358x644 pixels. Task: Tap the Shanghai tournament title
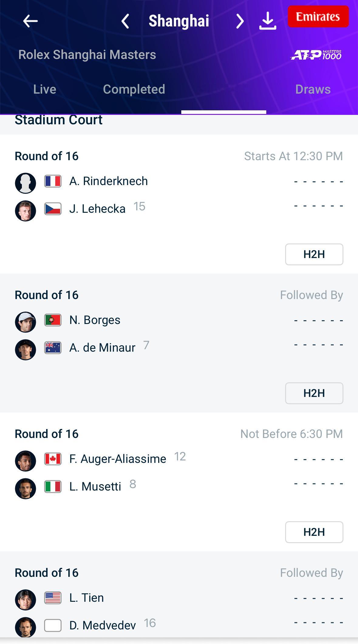(x=179, y=21)
